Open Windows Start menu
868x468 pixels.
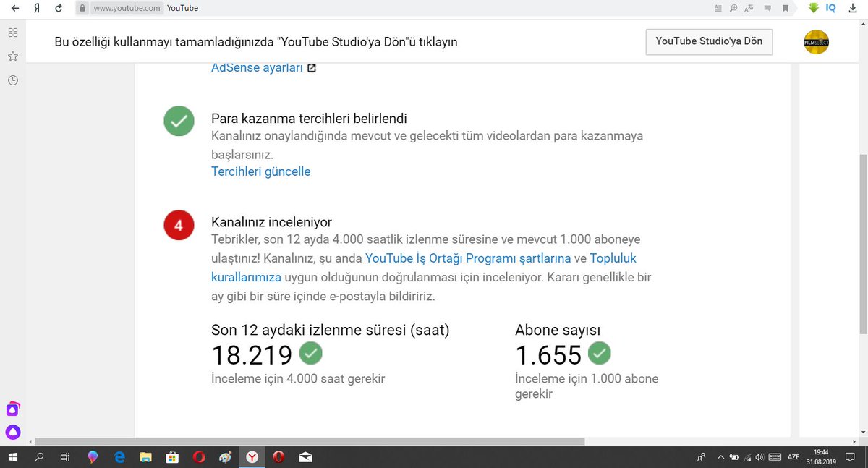pyautogui.click(x=14, y=457)
